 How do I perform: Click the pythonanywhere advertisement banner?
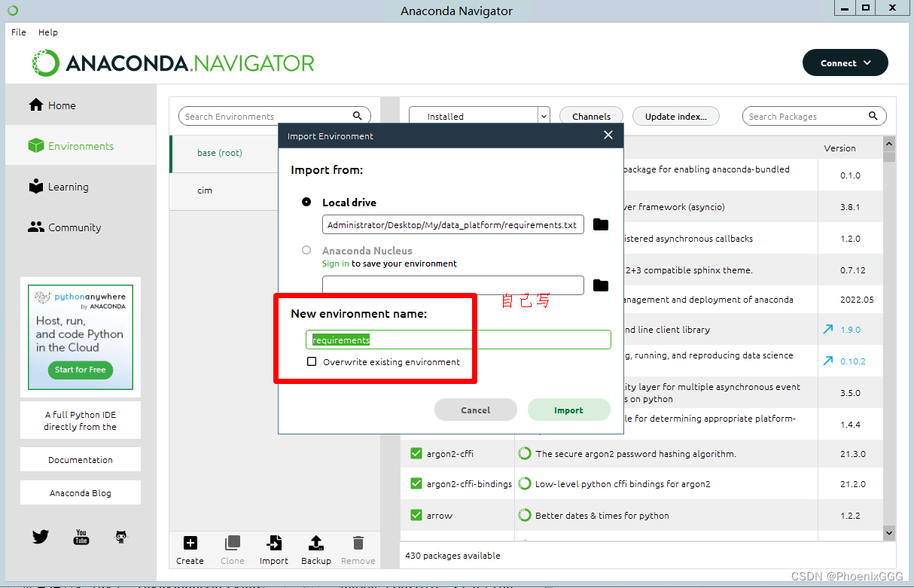click(81, 337)
